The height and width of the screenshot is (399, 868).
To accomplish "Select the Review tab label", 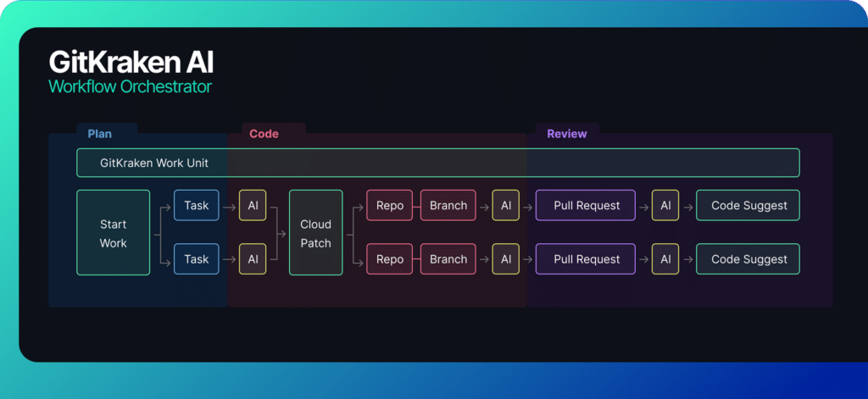I will (567, 134).
